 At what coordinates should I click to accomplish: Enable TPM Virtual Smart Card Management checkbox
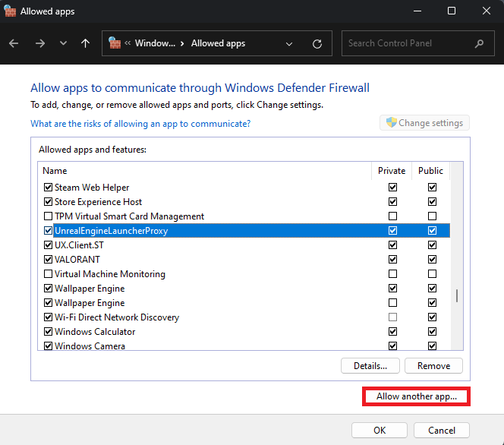48,216
